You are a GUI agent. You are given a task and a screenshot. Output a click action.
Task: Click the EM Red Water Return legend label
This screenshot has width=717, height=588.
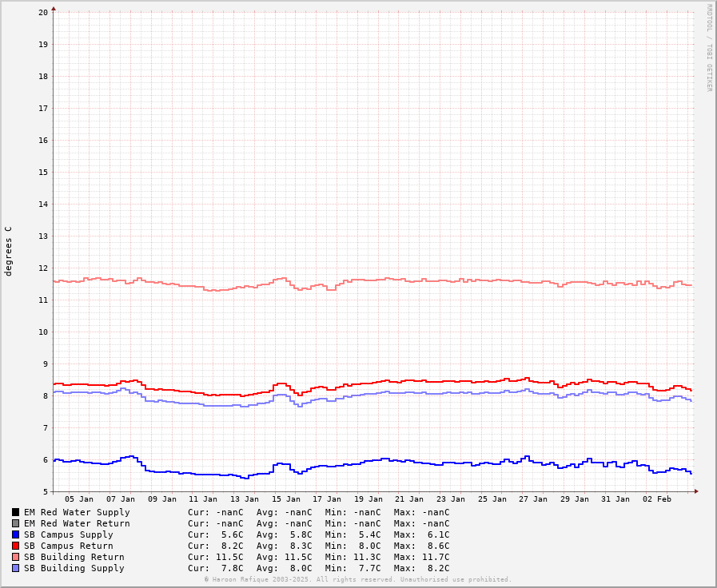coord(76,523)
